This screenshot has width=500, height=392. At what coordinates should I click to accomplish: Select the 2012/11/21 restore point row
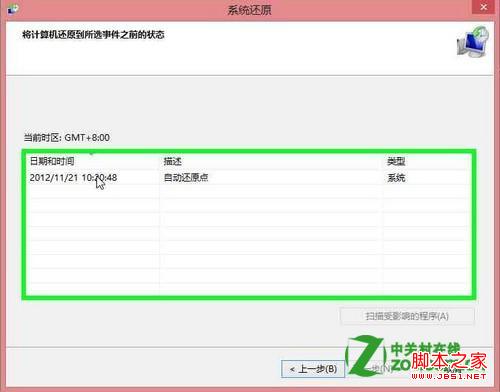[249, 178]
